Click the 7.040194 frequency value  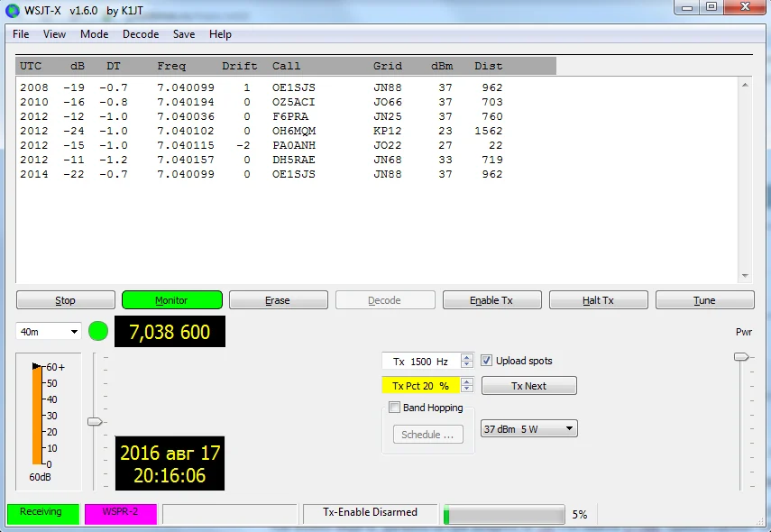tap(186, 102)
